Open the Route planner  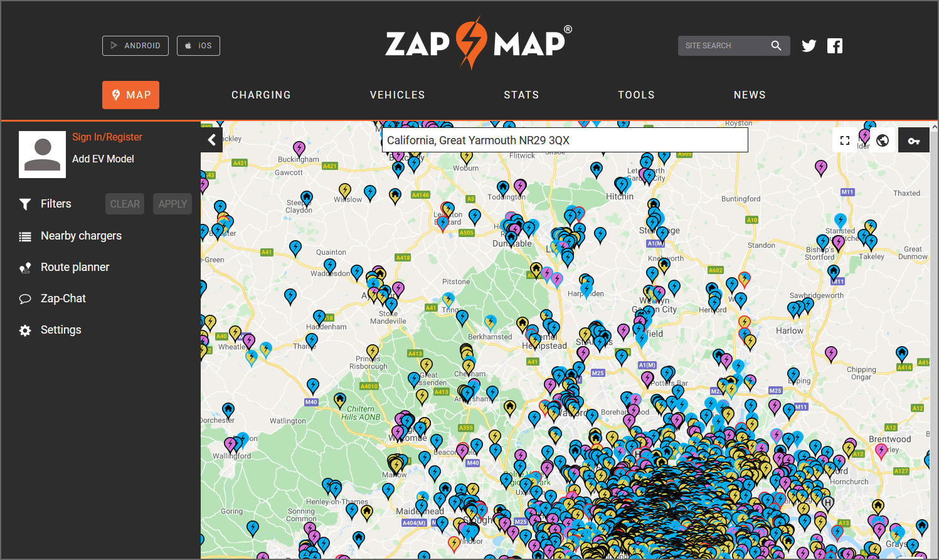coord(75,267)
